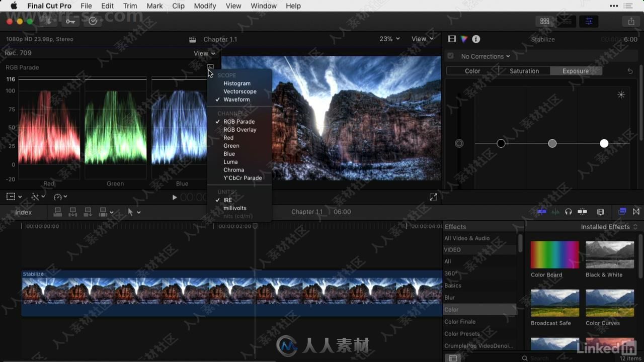Open the Modify menu
This screenshot has height=362, width=644.
tap(205, 6)
